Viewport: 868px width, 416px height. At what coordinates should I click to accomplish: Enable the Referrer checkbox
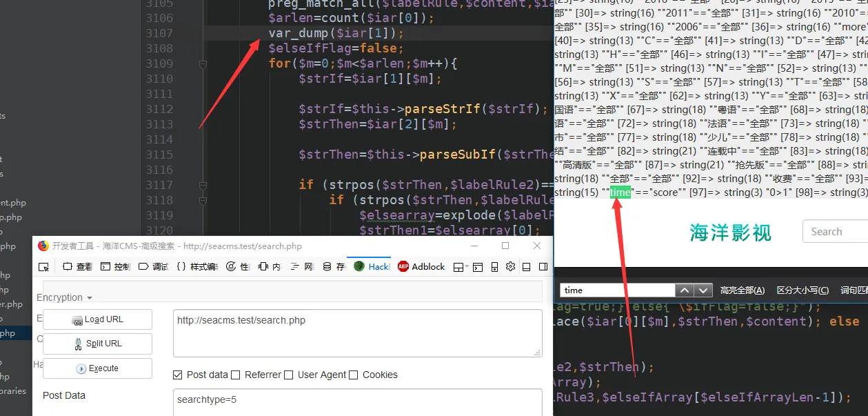point(236,375)
